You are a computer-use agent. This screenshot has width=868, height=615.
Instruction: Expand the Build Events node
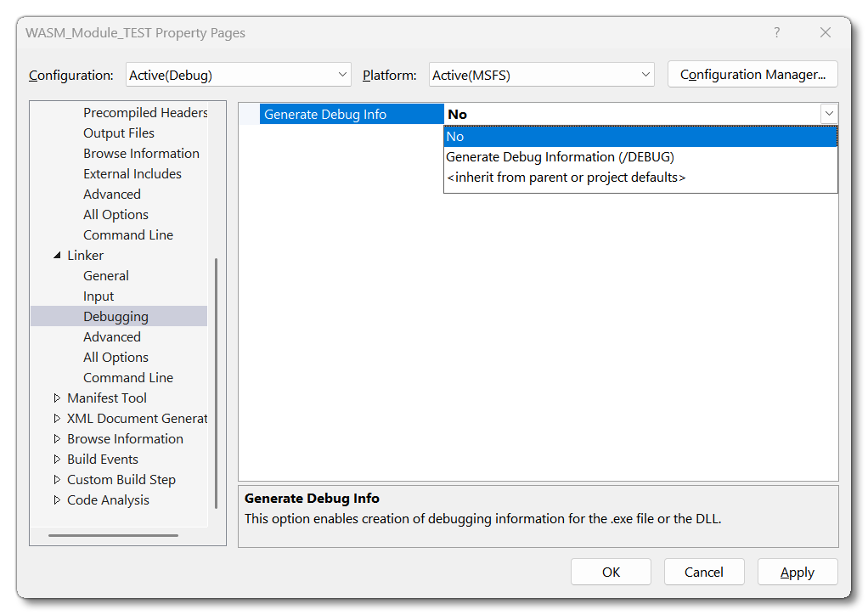[x=58, y=460]
